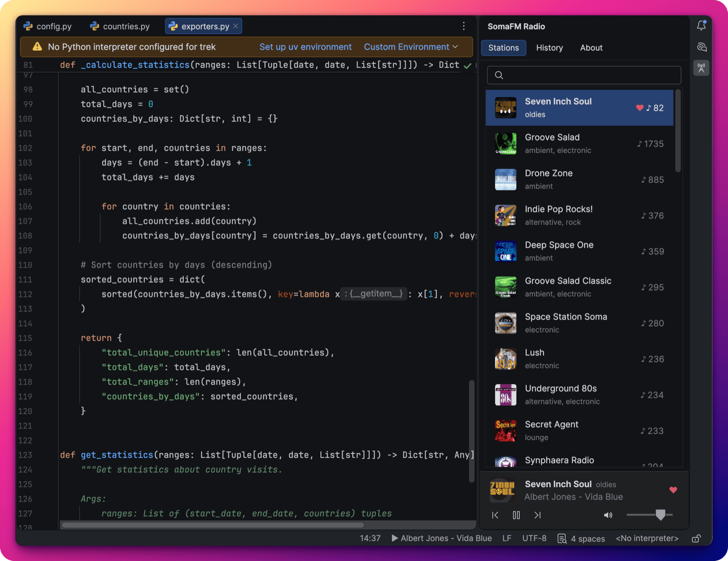Viewport: 728px width, 561px height.
Task: Open the No interpreter selector
Action: click(x=647, y=538)
